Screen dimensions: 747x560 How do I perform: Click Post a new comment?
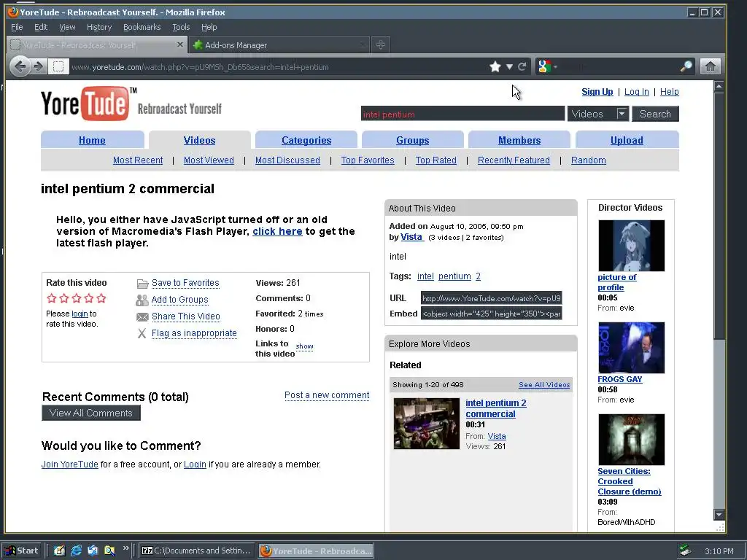(x=327, y=394)
